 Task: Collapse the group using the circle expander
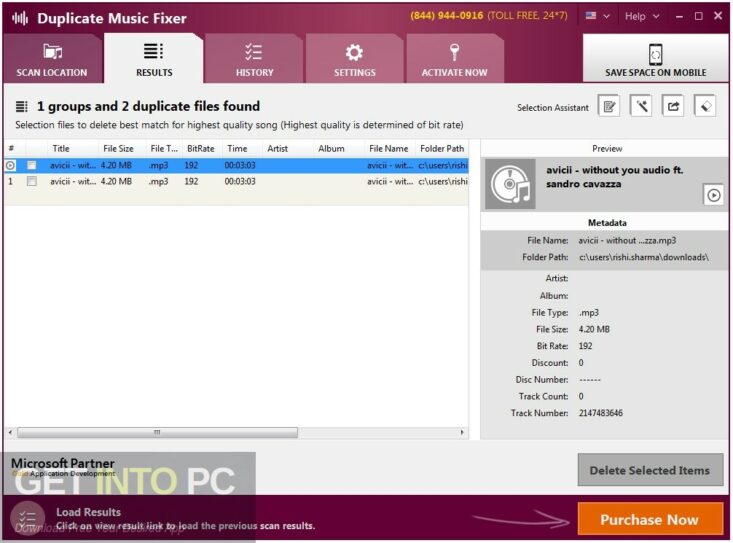[x=10, y=165]
